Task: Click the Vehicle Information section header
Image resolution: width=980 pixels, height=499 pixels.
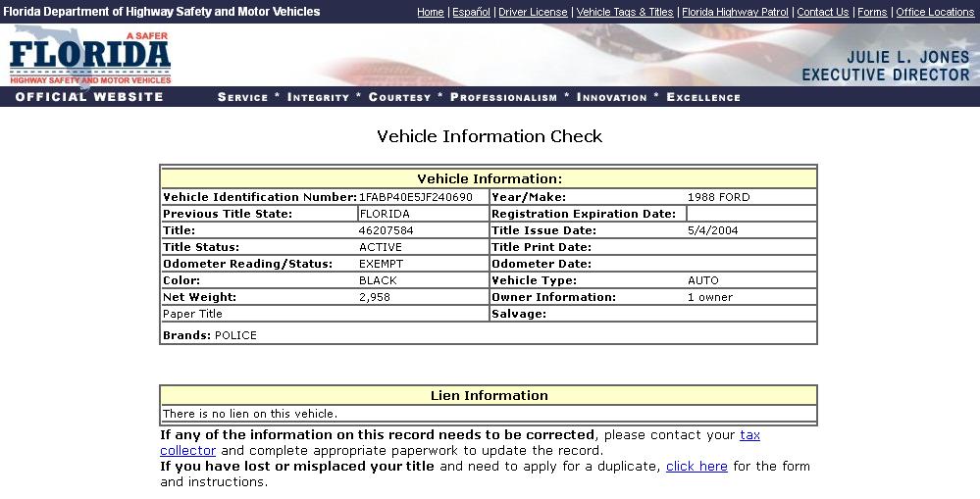Action: 489,179
